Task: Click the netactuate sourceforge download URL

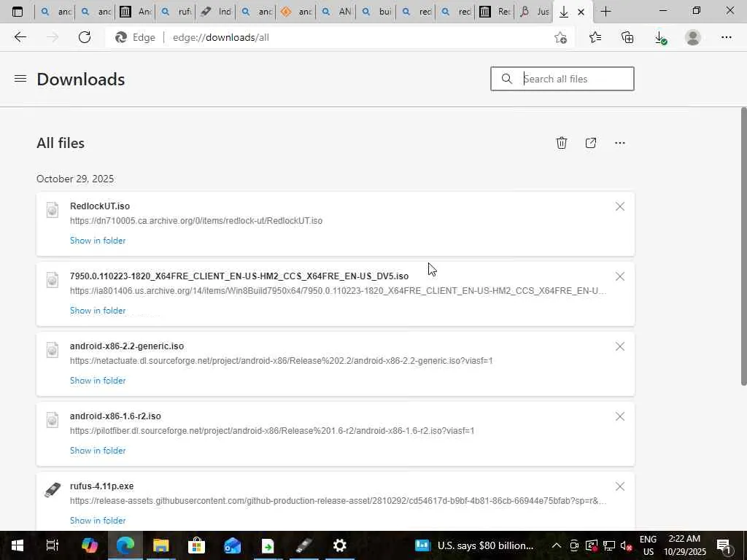Action: click(281, 361)
